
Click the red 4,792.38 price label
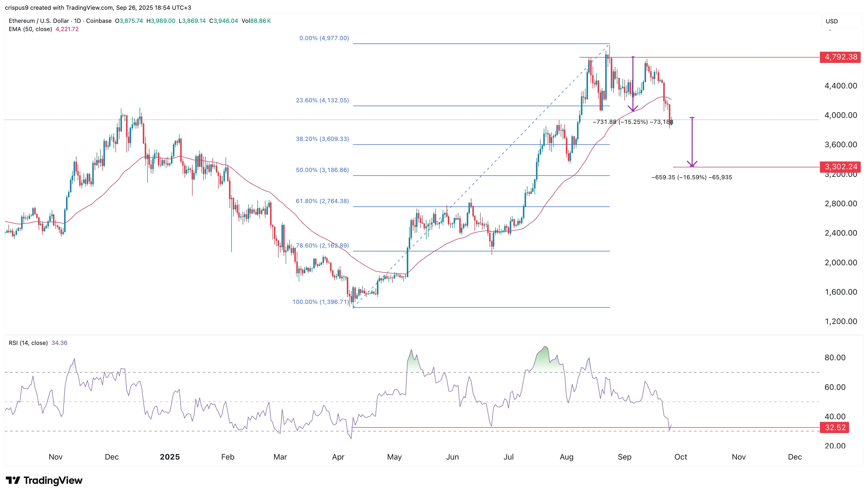840,57
